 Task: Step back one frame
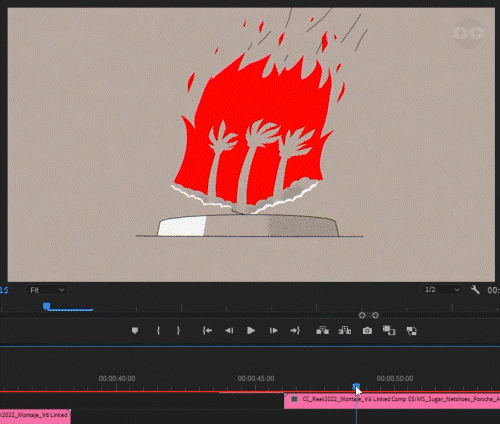point(229,330)
